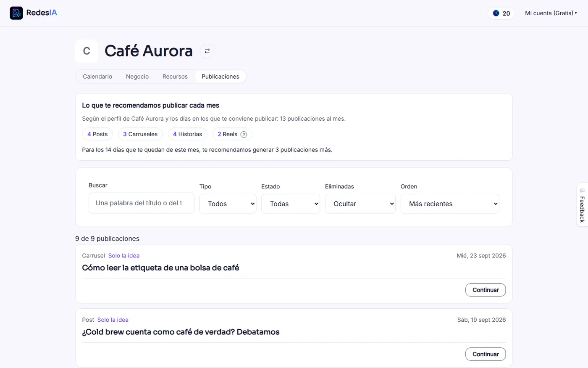The height and width of the screenshot is (368, 588).
Task: Click the date 'Sáb, 19 sept 2026'
Action: click(482, 320)
